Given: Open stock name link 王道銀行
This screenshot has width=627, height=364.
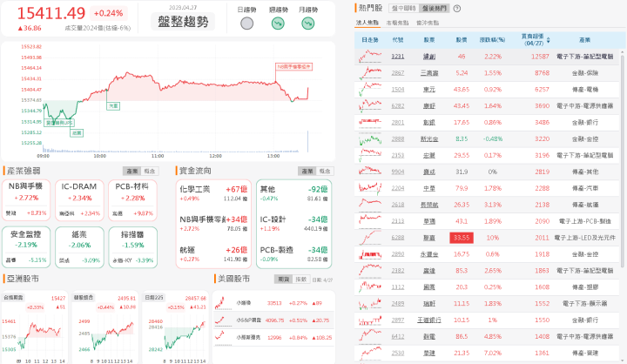Looking at the screenshot, I should pyautogui.click(x=429, y=320).
